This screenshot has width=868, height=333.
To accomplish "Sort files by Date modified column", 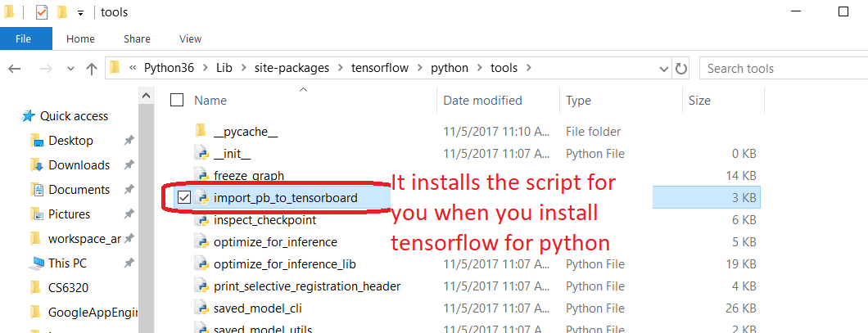I will (482, 101).
